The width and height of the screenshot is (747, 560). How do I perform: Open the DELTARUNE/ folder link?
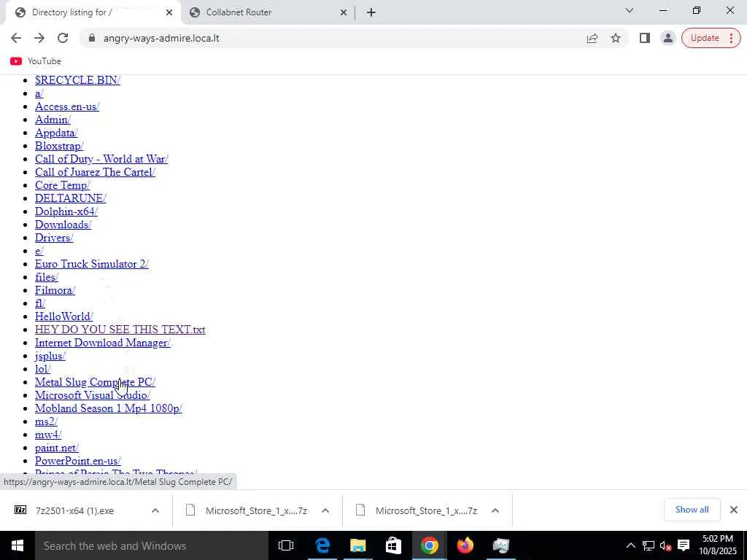point(71,198)
